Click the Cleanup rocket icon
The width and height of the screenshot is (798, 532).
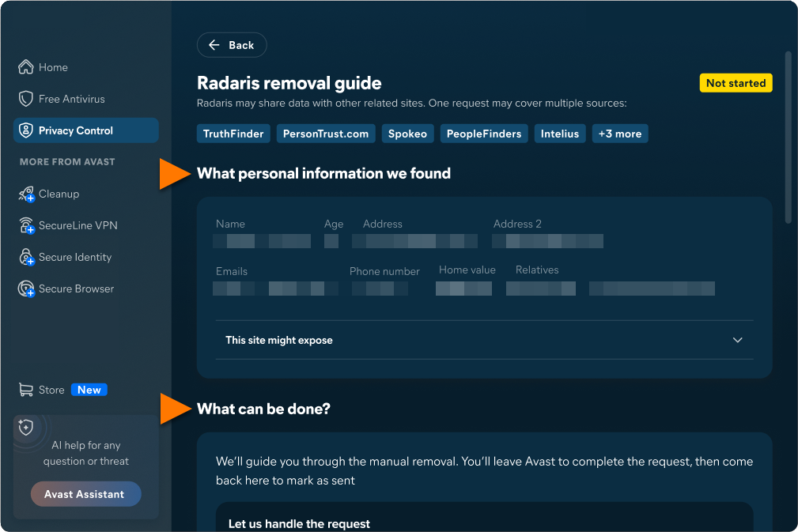[x=26, y=194]
